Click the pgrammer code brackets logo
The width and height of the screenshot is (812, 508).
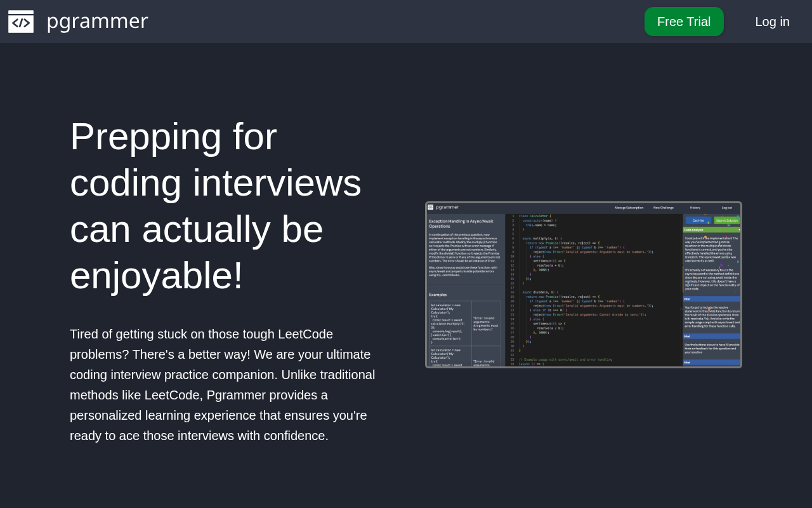(x=21, y=21)
